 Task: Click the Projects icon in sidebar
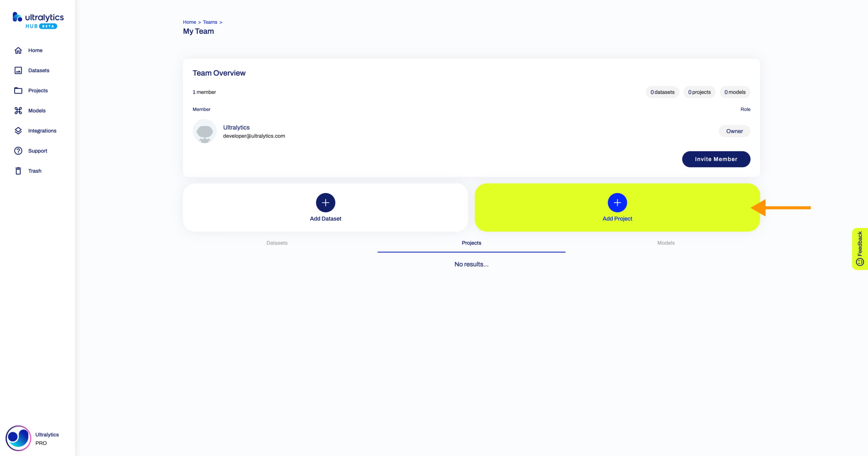coord(18,90)
